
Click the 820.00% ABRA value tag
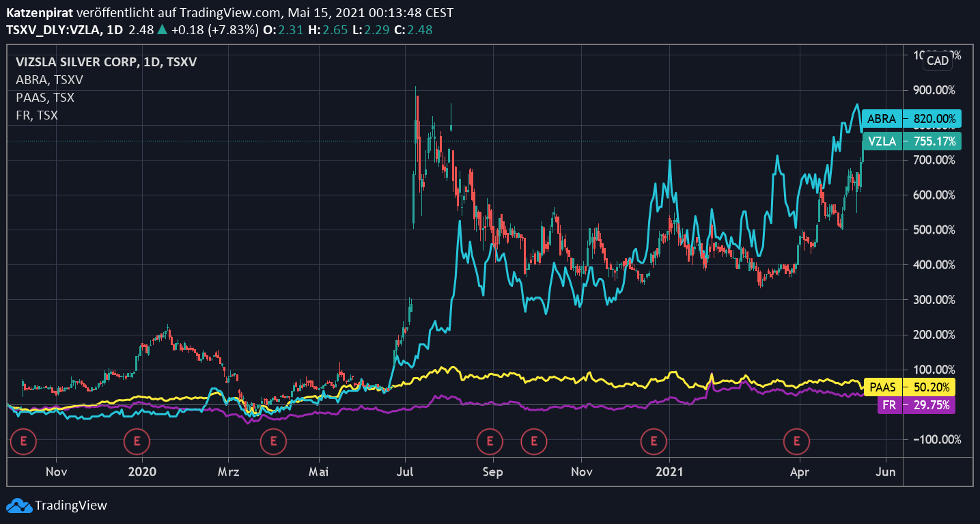click(x=932, y=119)
